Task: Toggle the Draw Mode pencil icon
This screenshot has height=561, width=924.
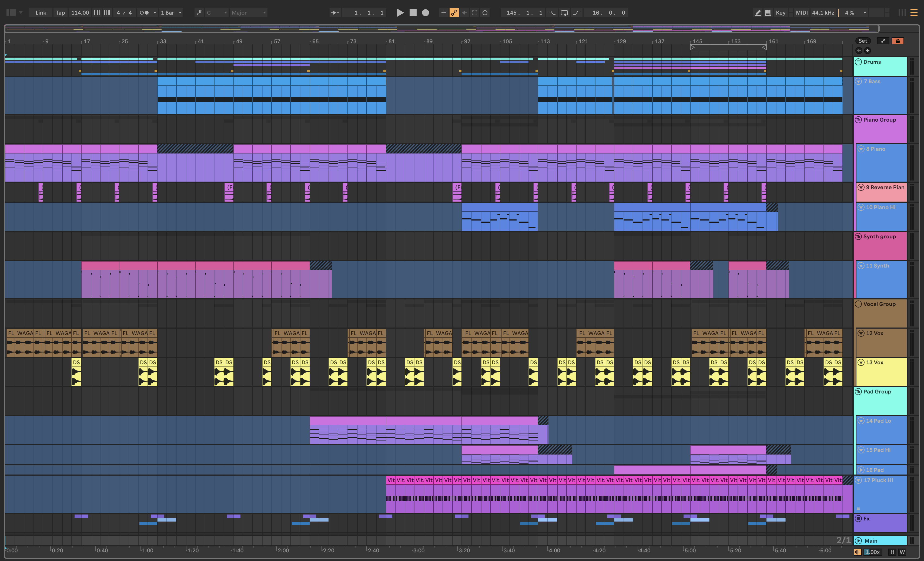Action: [758, 13]
